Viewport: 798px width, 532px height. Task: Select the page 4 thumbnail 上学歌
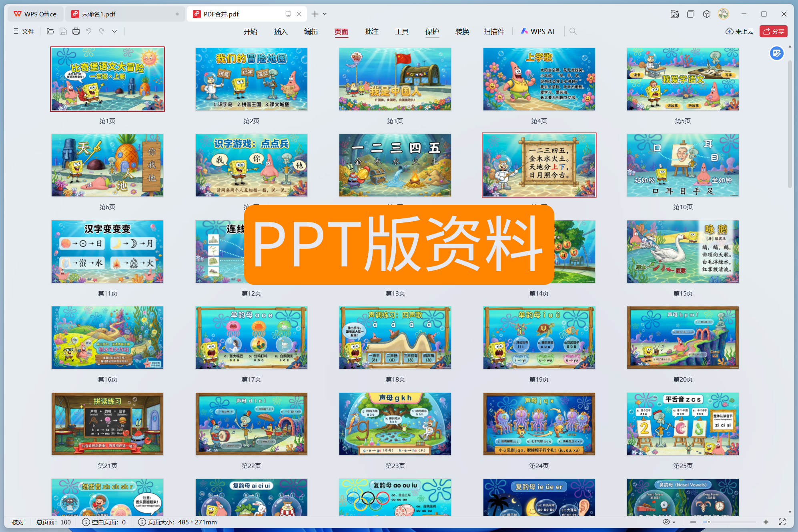pyautogui.click(x=539, y=79)
